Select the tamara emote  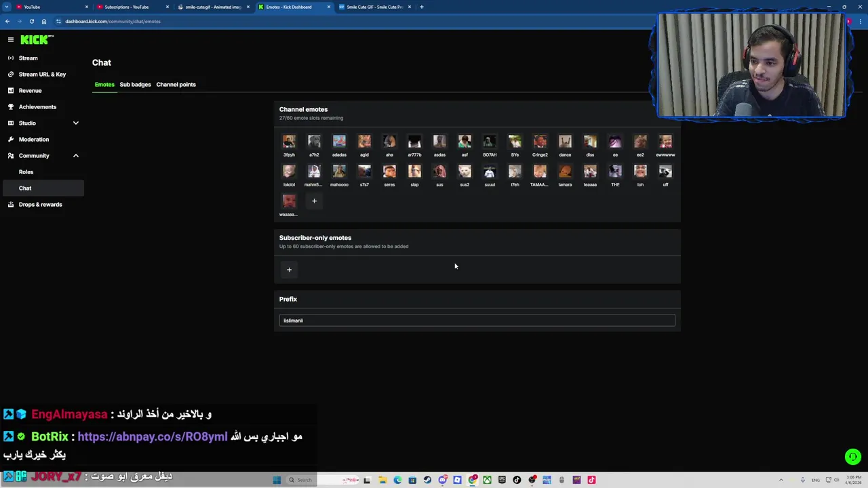565,171
